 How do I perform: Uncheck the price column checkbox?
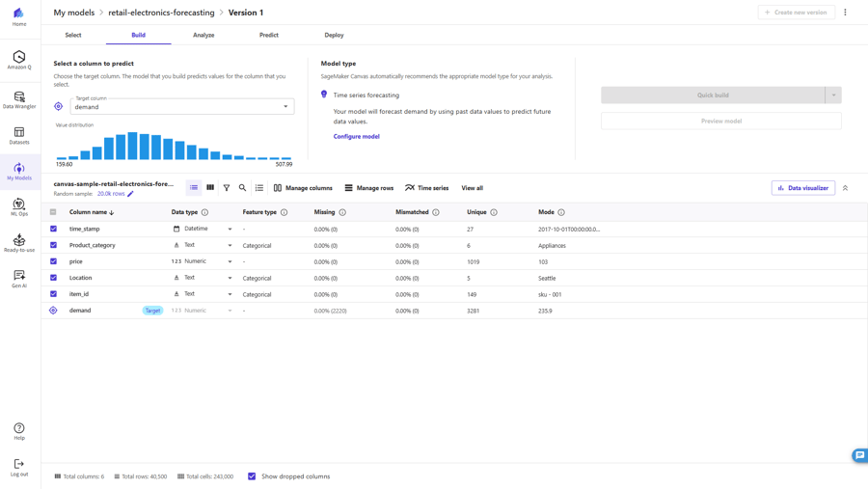tap(53, 261)
